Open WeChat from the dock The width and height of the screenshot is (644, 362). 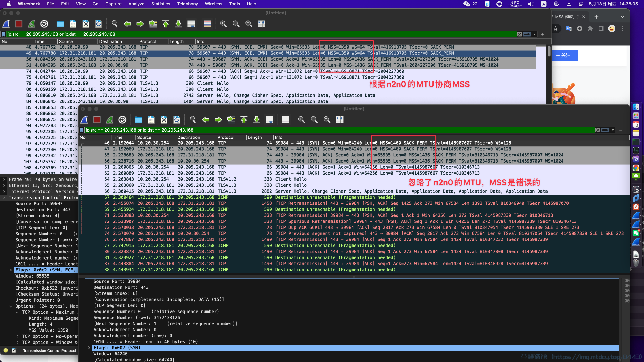pos(636,233)
